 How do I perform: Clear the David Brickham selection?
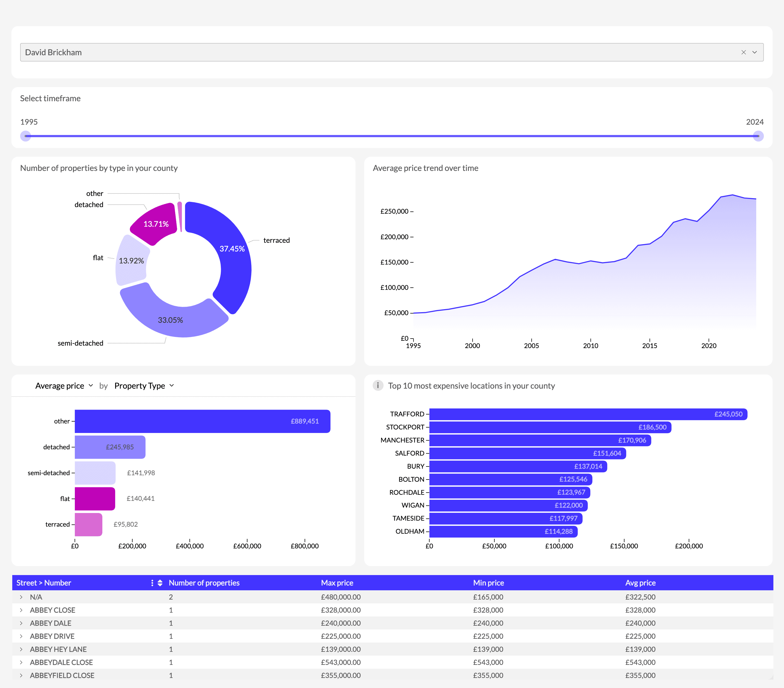(x=743, y=52)
